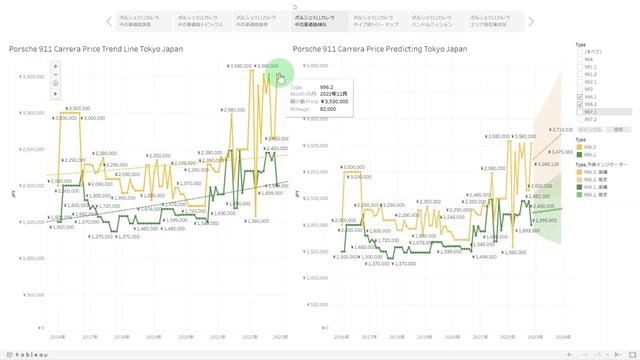Click tooltip price value ¥3,530,000
Viewport: 640px width, 360px height.
click(334, 102)
